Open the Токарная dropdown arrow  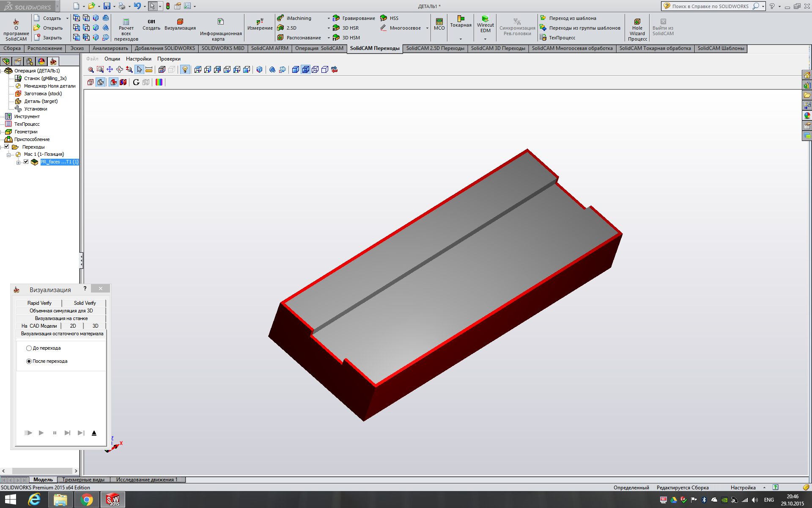pyautogui.click(x=461, y=39)
